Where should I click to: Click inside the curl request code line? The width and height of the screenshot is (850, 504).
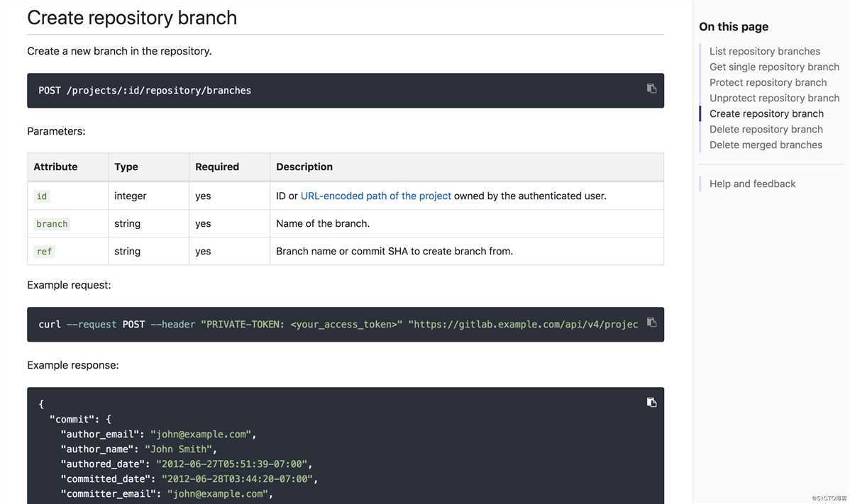338,324
